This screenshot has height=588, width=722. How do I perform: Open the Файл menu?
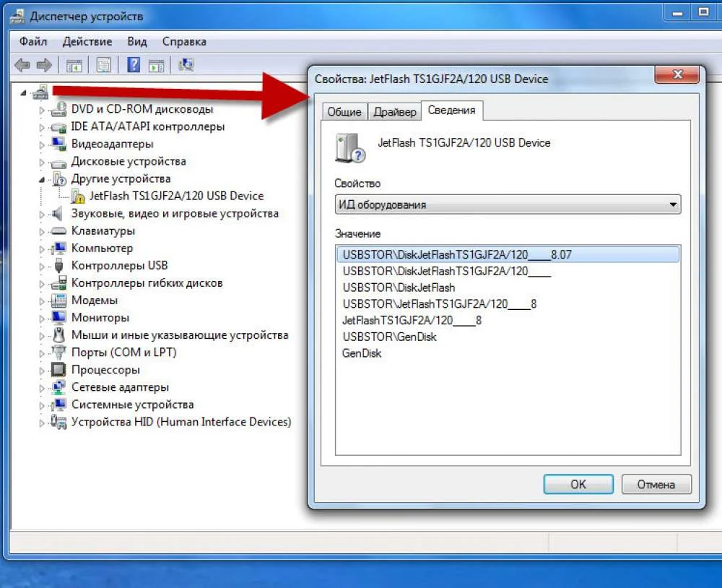(33, 41)
